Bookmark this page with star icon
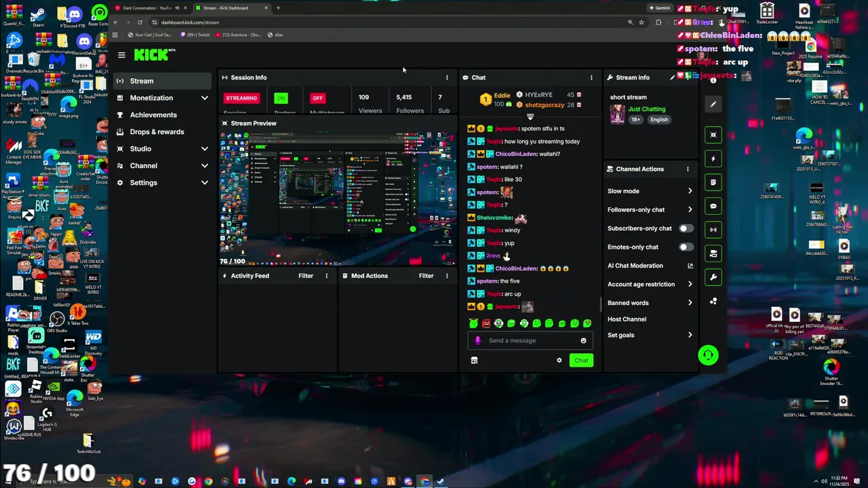868x488 pixels. [x=641, y=22]
